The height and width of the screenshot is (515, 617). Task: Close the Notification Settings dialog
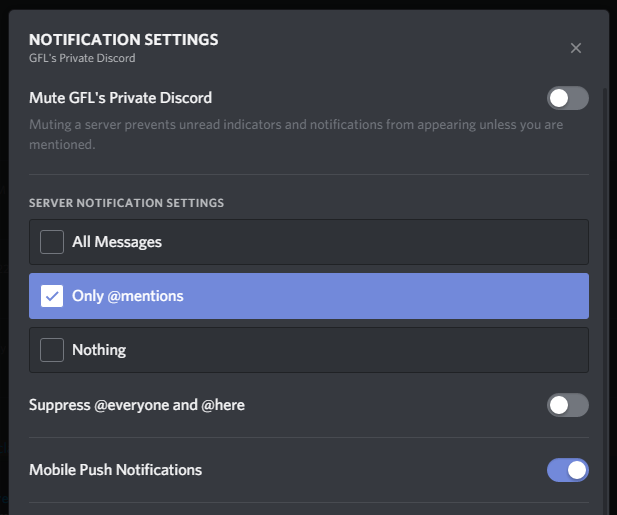(x=576, y=48)
